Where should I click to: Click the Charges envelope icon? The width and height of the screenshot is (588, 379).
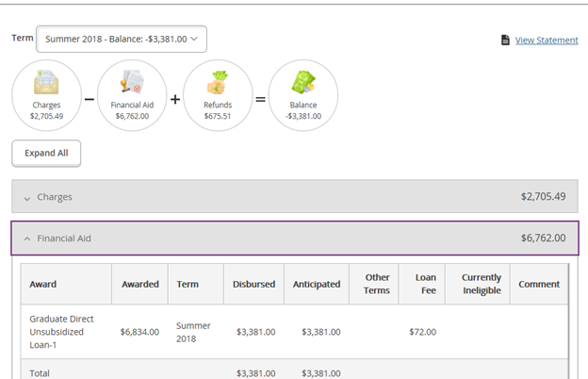(46, 82)
